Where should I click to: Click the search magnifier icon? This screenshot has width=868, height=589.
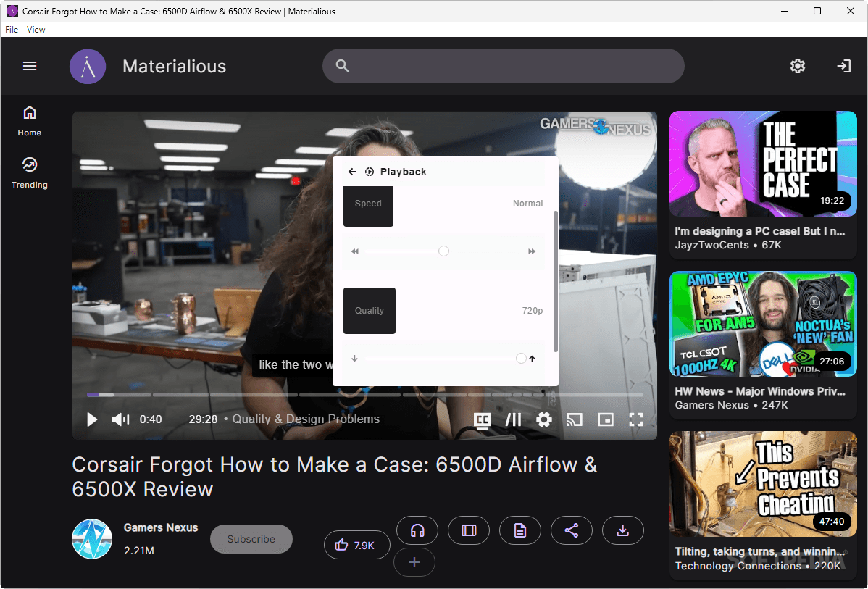343,66
